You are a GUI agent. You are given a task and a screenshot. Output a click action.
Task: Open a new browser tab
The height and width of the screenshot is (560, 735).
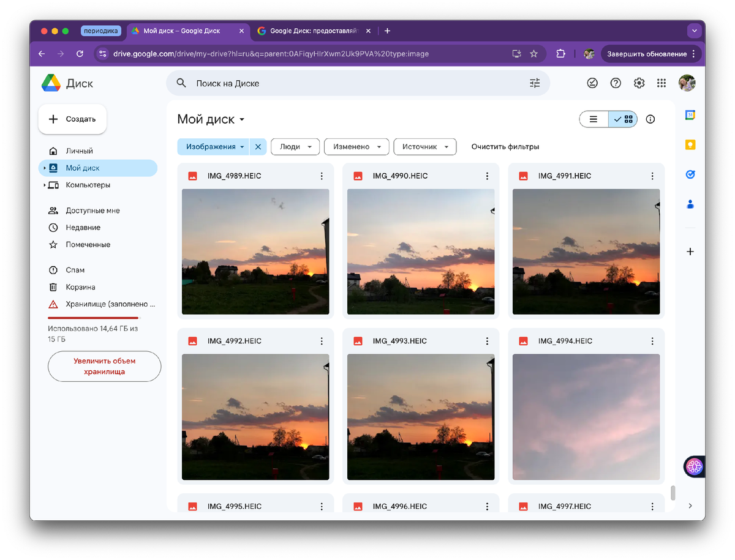(x=387, y=31)
